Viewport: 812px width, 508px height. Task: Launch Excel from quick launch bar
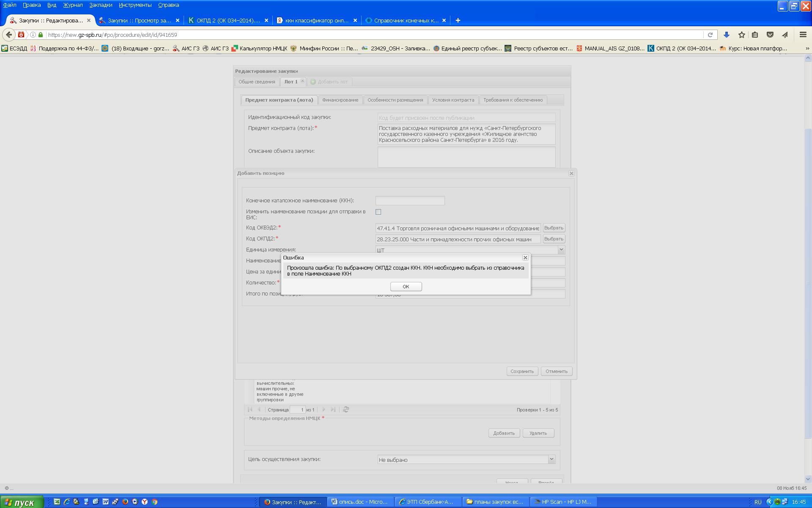57,502
